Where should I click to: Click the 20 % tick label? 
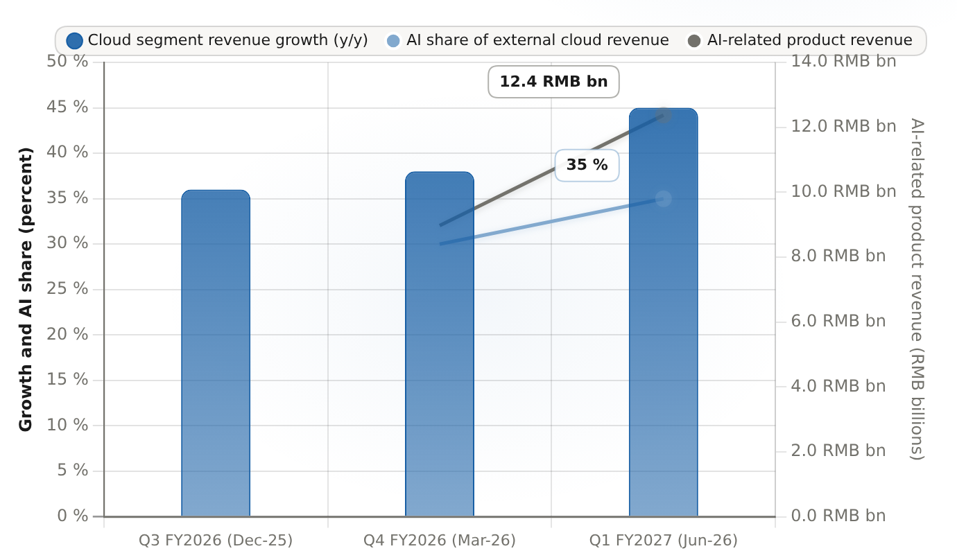pyautogui.click(x=68, y=335)
